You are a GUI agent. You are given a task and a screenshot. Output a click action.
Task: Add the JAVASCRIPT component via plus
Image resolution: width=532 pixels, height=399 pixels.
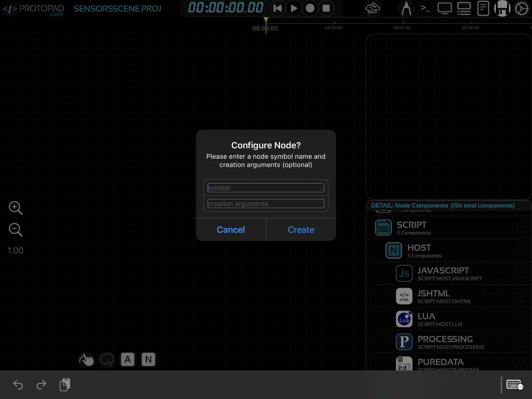[521, 273]
